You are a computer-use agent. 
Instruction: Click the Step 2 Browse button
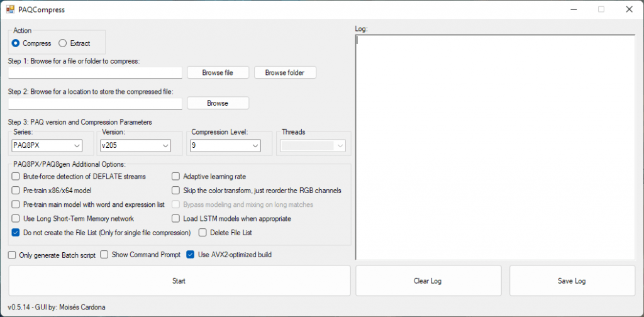[x=218, y=103]
